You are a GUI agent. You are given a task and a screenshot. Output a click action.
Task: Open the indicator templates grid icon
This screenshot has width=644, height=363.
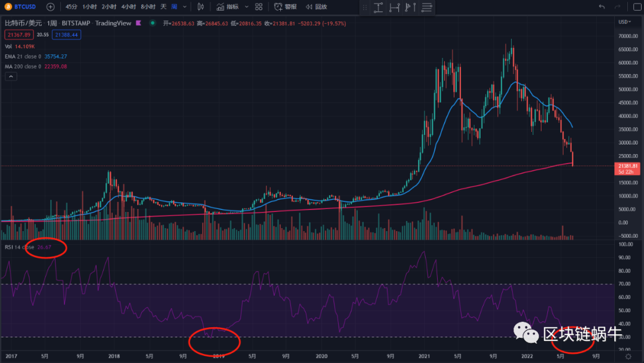[258, 7]
